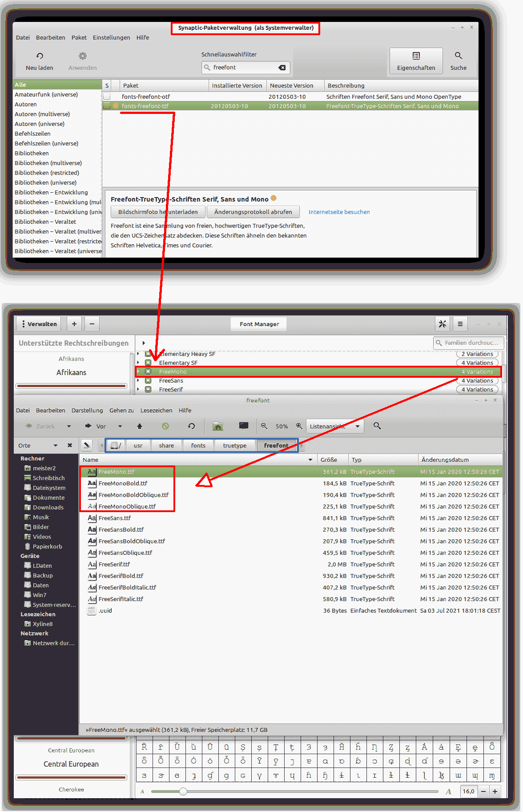Screen dimensions: 523x812
Task: Zoom out in the freefont file view
Action: click(x=264, y=426)
